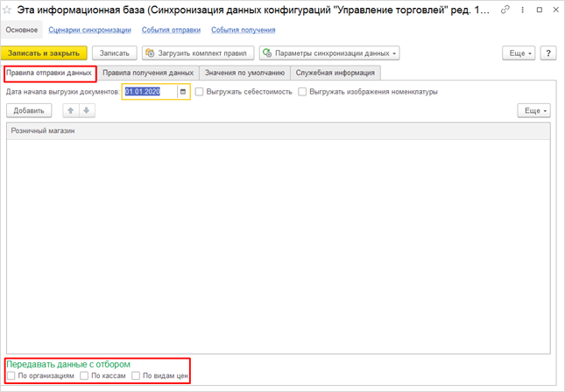This screenshot has width=565, height=392.
Task: Check the По организациям filter
Action: (11, 376)
